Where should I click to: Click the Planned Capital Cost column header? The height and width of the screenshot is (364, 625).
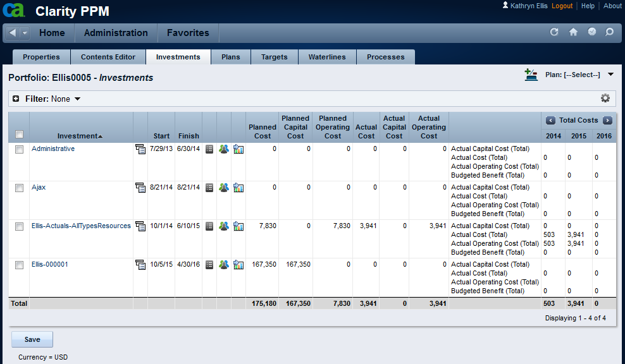295,127
